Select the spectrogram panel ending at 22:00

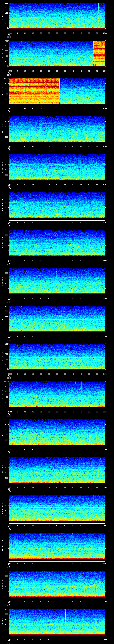pyautogui.click(x=57, y=281)
